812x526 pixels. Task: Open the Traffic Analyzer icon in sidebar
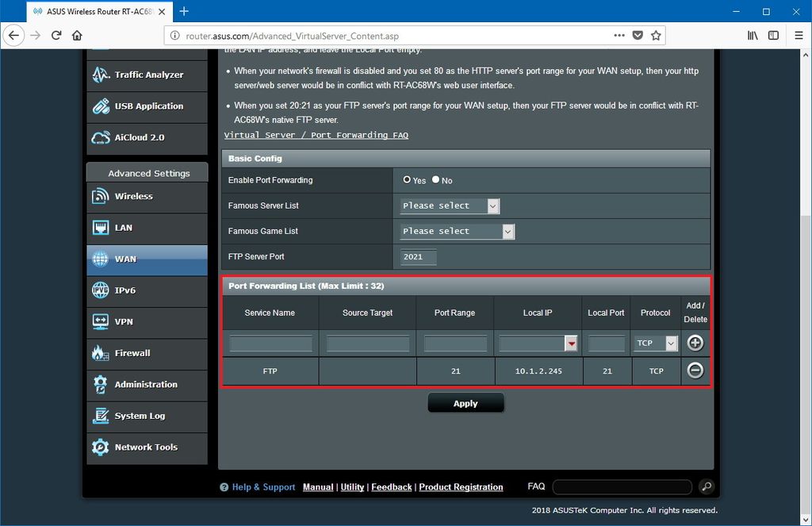click(x=101, y=75)
